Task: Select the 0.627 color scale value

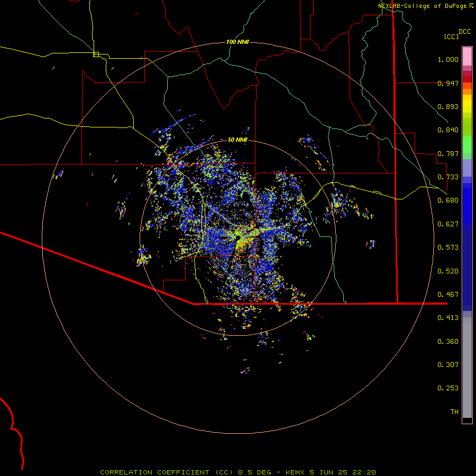Action: pos(448,224)
